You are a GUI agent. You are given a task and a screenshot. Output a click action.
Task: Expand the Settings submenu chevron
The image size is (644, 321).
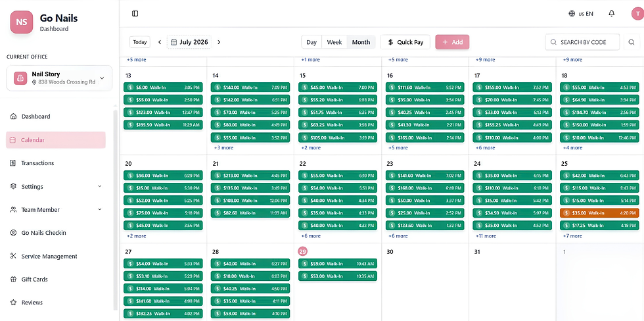tap(100, 187)
